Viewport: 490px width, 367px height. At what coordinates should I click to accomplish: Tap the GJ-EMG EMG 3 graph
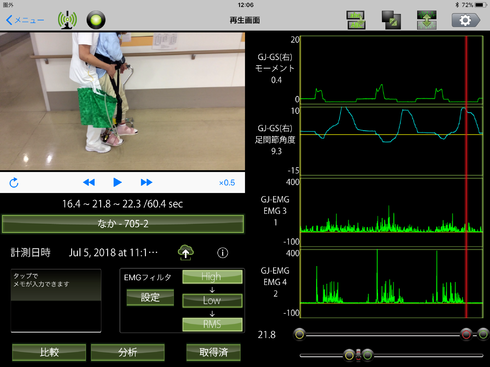coord(392,213)
